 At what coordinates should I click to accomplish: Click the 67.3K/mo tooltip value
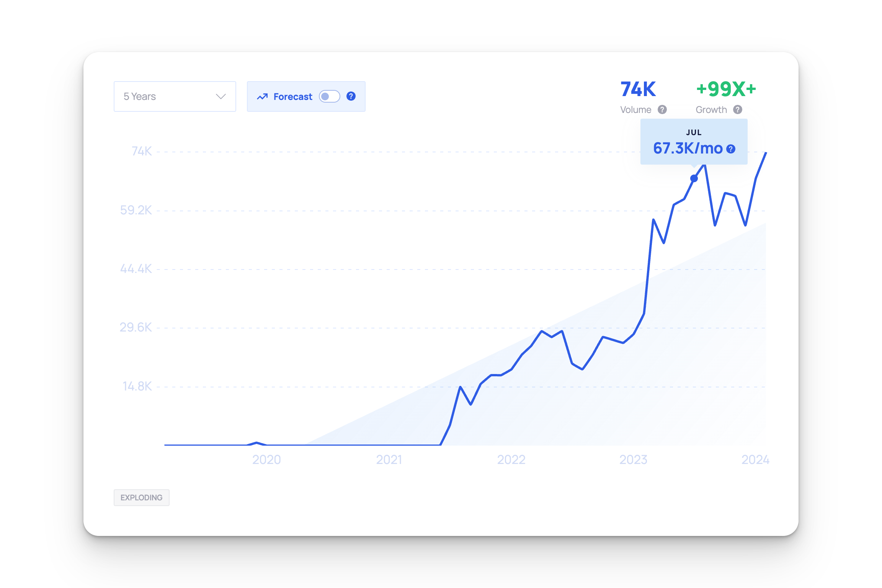[x=688, y=149]
